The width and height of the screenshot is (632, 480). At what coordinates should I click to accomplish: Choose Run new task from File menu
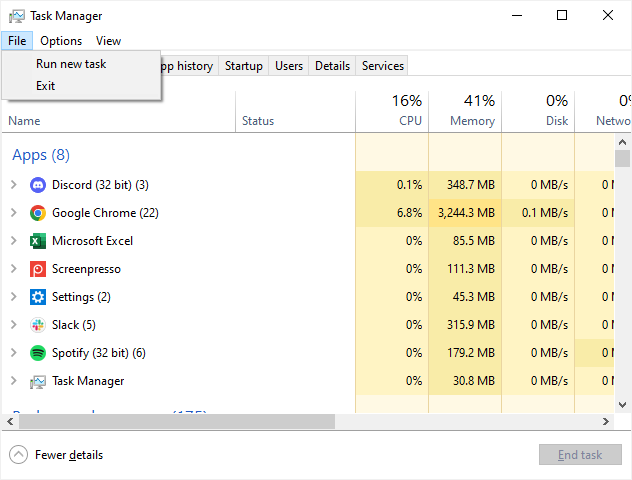point(71,64)
